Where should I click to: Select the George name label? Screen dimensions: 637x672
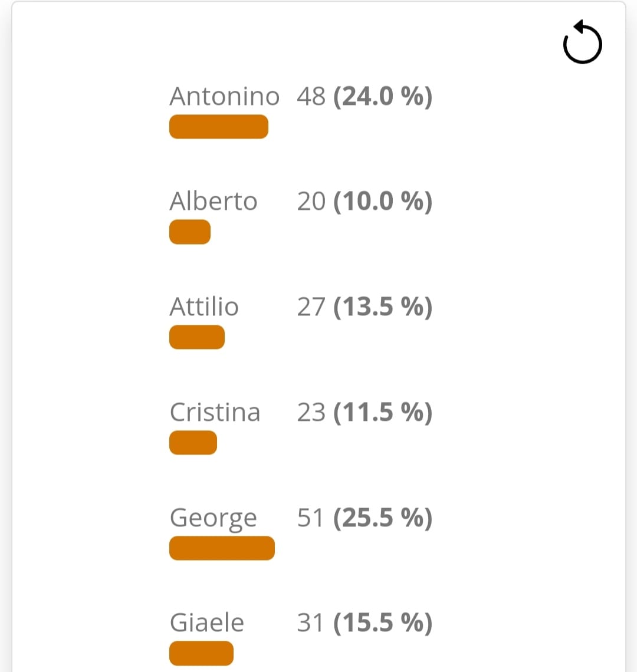pyautogui.click(x=213, y=519)
